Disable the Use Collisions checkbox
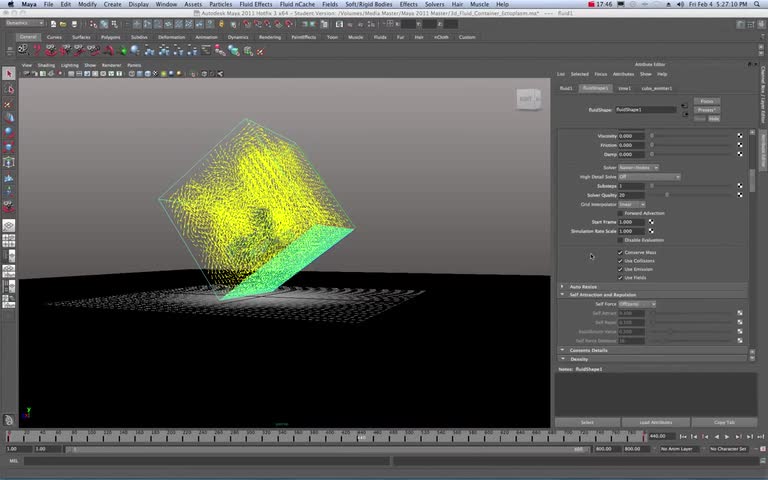The height and width of the screenshot is (480, 768). [620, 261]
